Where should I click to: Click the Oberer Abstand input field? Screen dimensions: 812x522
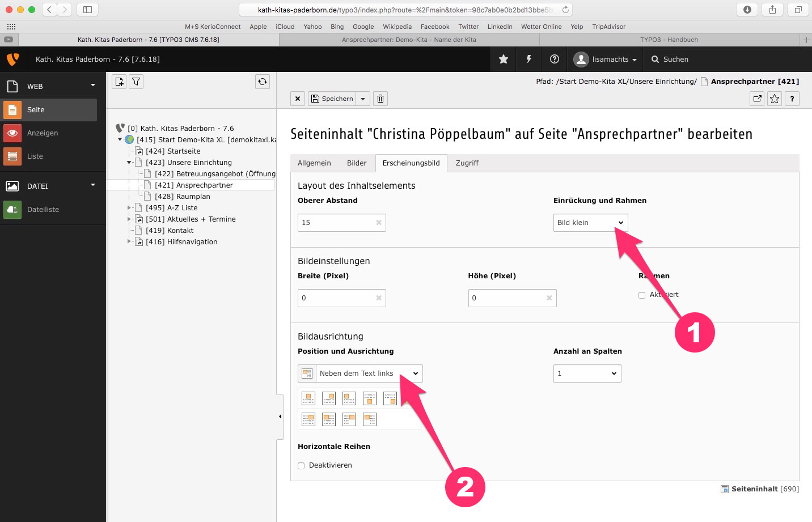pos(336,223)
